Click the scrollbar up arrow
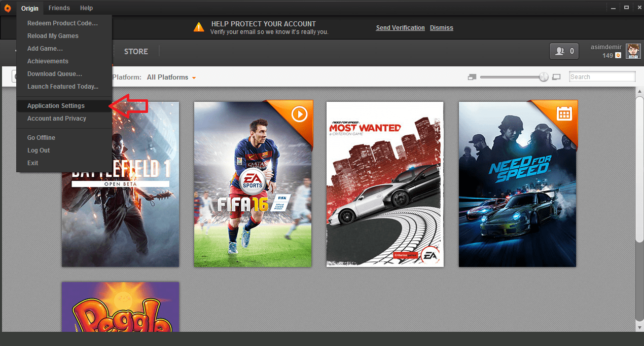 click(639, 91)
